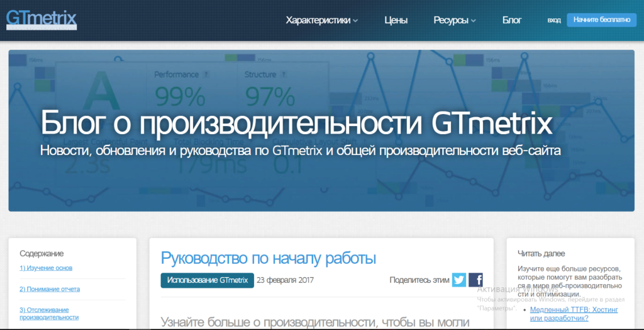The width and height of the screenshot is (644, 330).
Task: Go to the Блог menu item
Action: 512,20
